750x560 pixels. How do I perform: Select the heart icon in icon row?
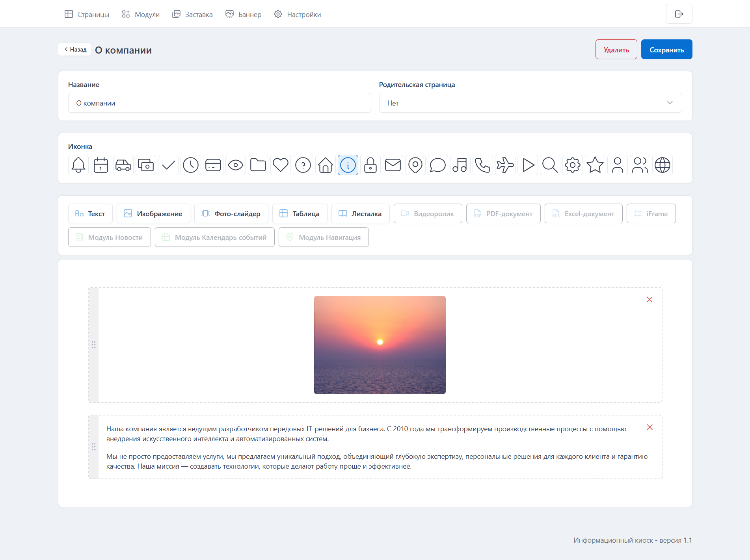click(281, 165)
